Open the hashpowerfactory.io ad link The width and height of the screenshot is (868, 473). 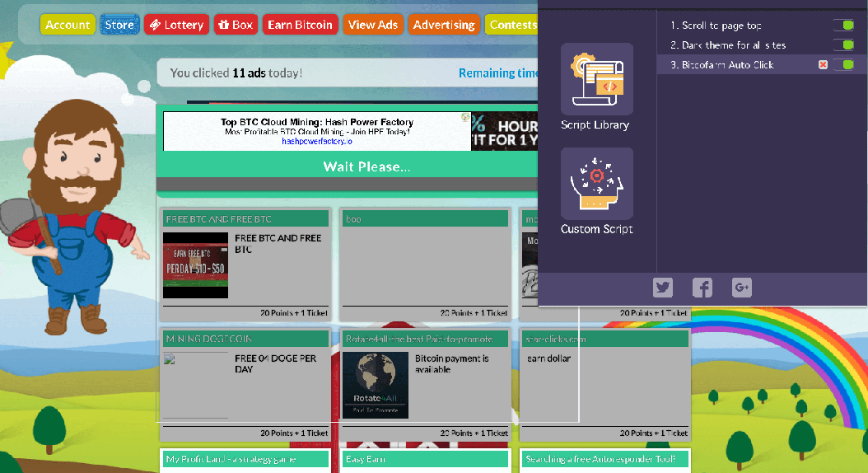tap(316, 142)
